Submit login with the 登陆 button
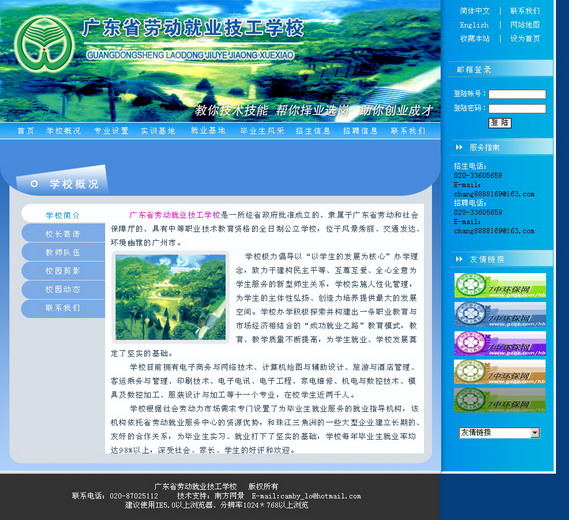This screenshot has height=520, width=569. coord(500,123)
